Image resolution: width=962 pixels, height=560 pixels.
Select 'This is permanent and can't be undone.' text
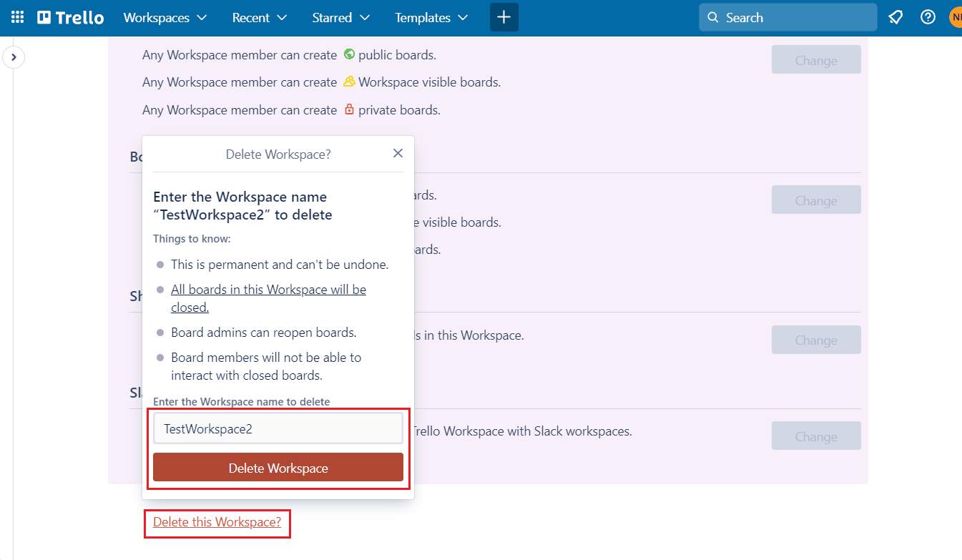(x=280, y=265)
